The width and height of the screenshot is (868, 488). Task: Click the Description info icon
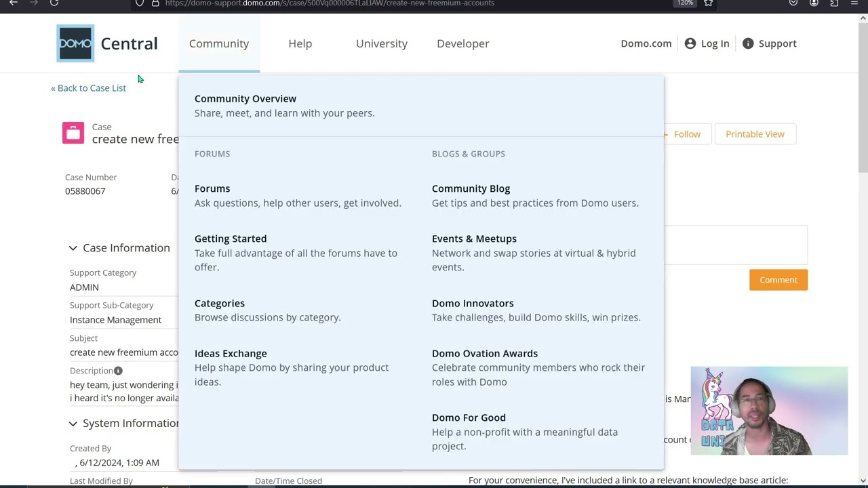tap(118, 371)
